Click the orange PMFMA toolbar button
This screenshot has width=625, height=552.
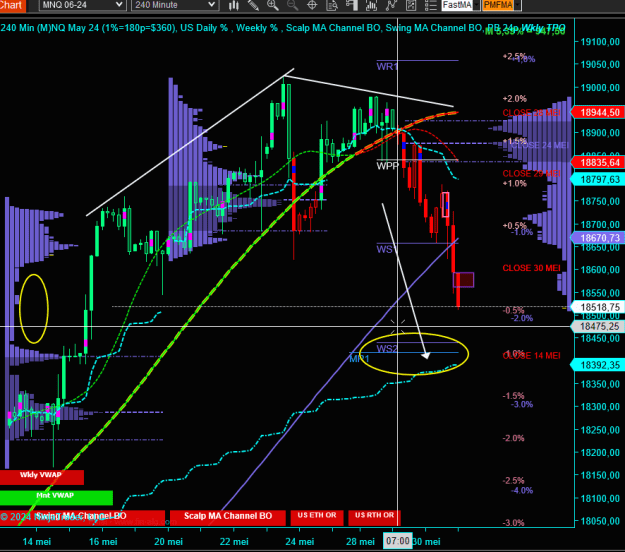(498, 5)
